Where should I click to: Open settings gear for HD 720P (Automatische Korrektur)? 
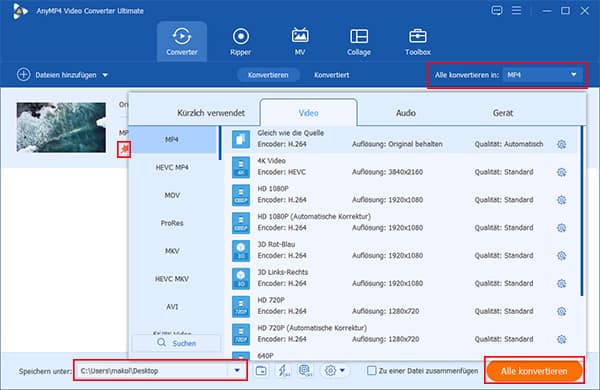click(561, 339)
